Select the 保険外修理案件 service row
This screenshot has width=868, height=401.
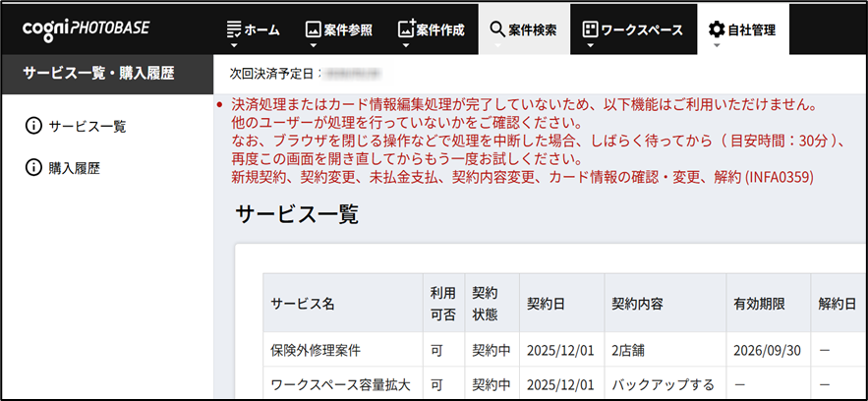316,350
